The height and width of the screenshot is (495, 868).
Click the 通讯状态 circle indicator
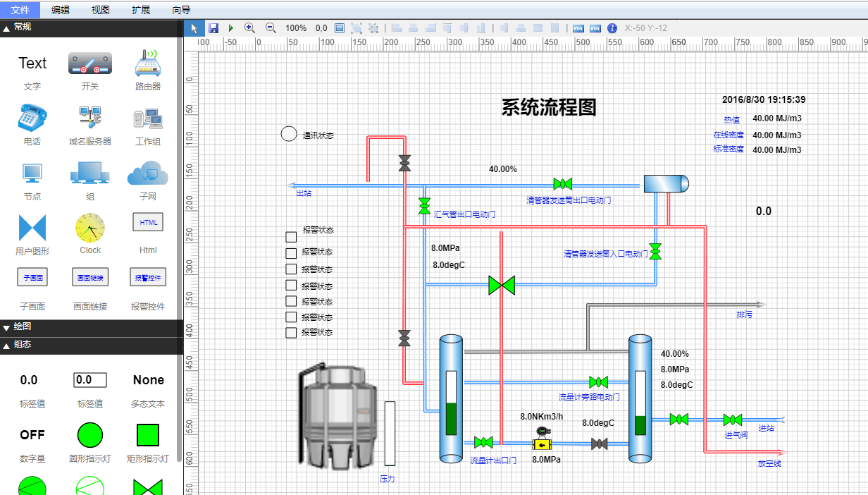click(289, 133)
